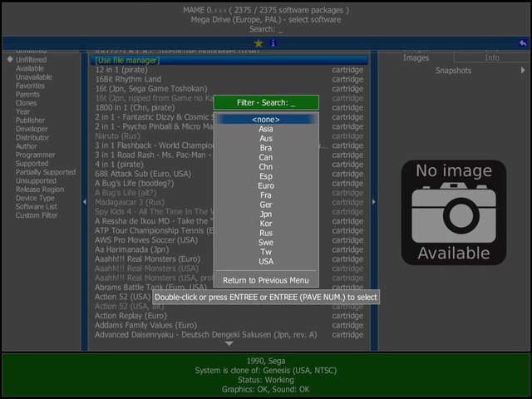
Task: Collapse the right info panel arrow
Action: click(373, 201)
